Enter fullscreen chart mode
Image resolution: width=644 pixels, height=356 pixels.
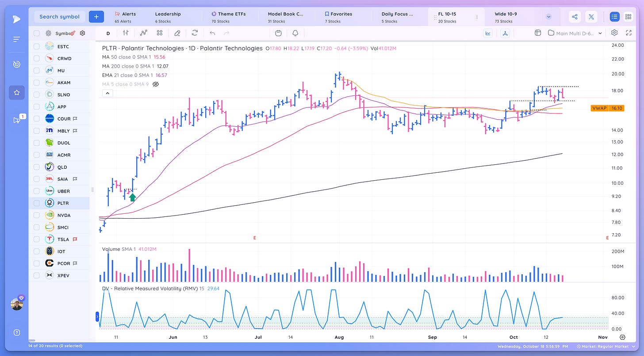pos(629,33)
